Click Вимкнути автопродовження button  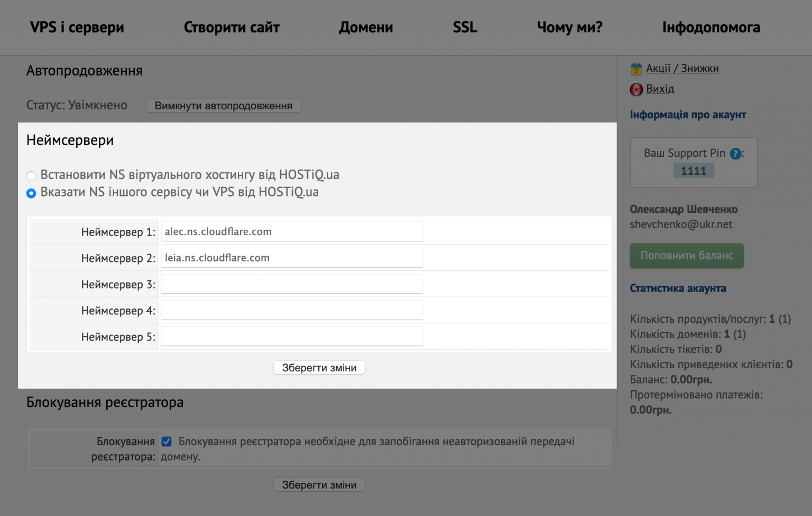223,106
